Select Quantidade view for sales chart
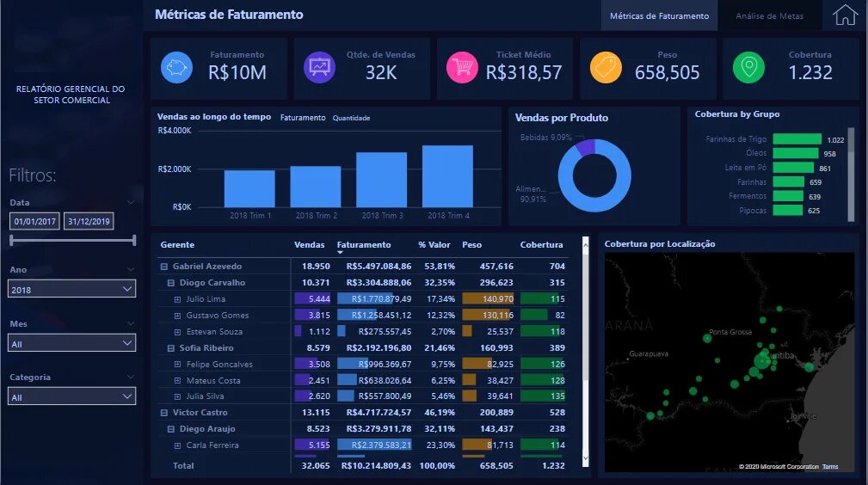 pos(352,118)
